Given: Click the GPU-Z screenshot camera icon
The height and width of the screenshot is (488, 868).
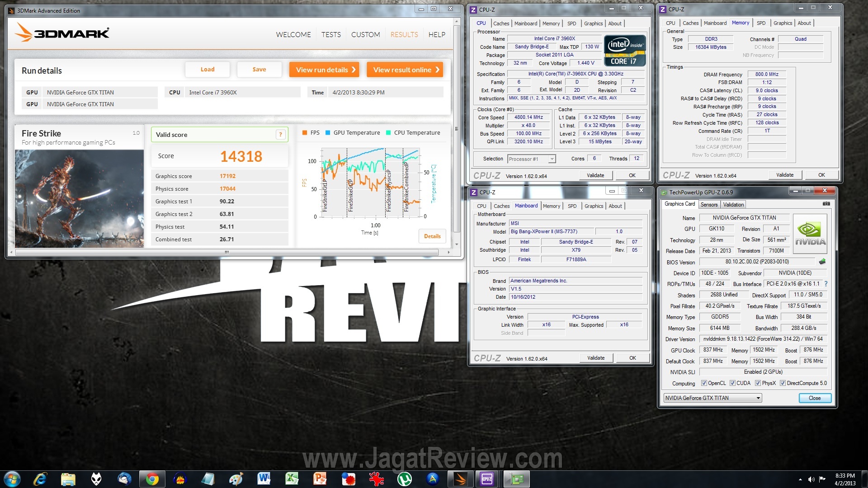Looking at the screenshot, I should pyautogui.click(x=826, y=204).
